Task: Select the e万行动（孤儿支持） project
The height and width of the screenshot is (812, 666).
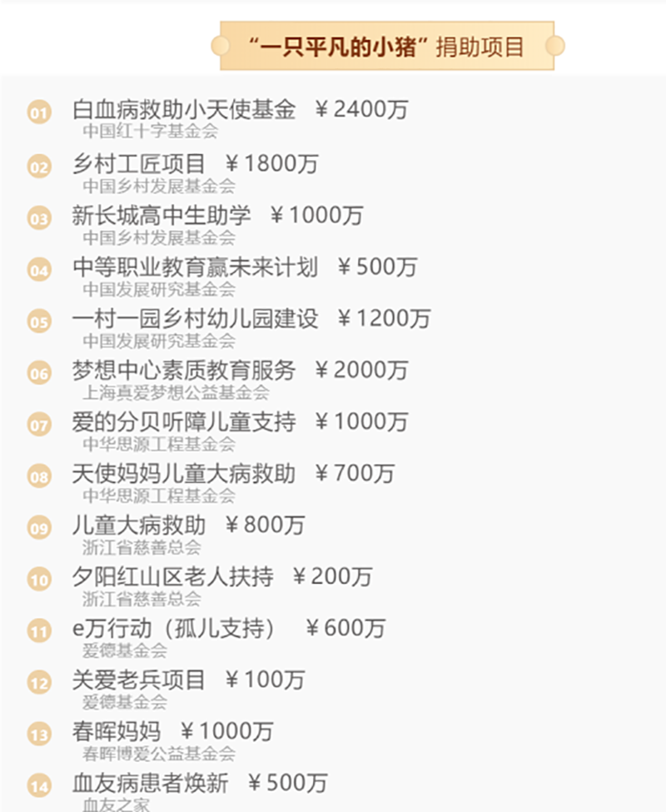Action: (174, 628)
